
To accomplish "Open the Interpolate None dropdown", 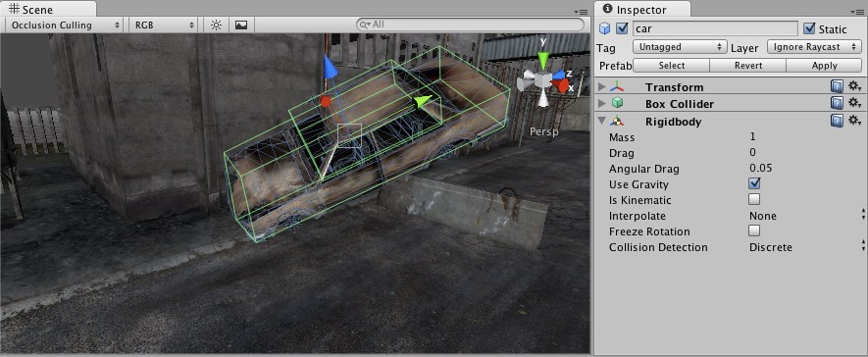I will click(806, 216).
